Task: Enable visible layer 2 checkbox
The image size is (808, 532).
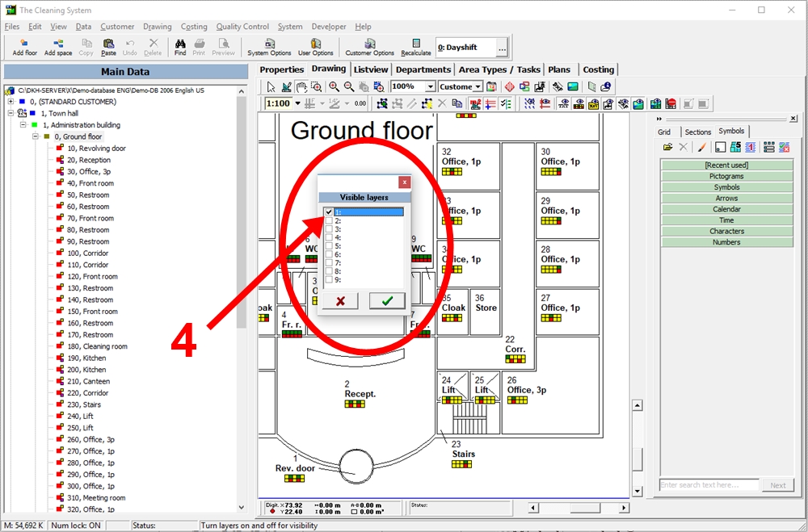Action: click(x=329, y=221)
